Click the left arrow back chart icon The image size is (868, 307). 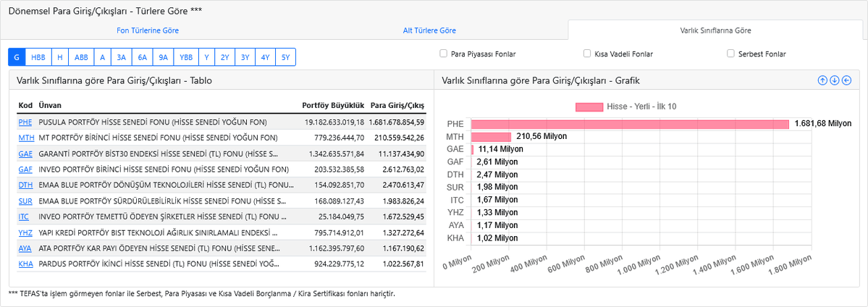(x=846, y=81)
